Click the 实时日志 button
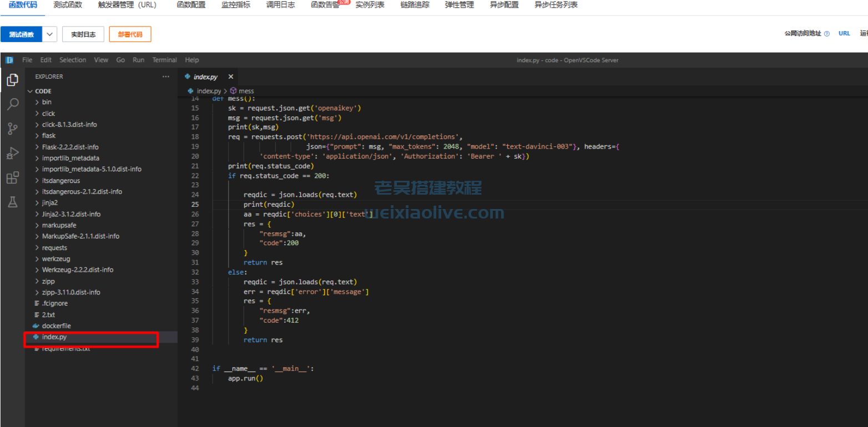The width and height of the screenshot is (868, 427). click(x=83, y=34)
